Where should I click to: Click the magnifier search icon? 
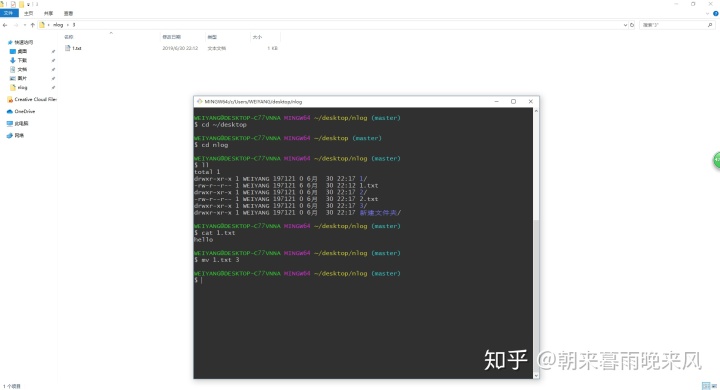click(710, 25)
